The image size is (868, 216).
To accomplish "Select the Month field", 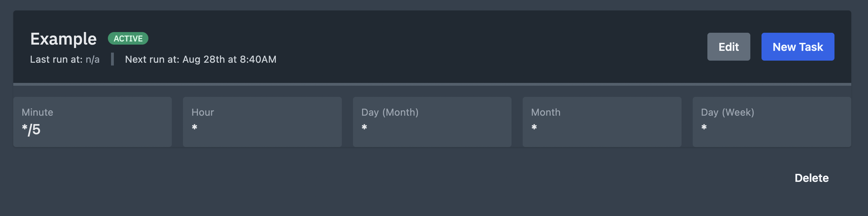I will click(602, 121).
